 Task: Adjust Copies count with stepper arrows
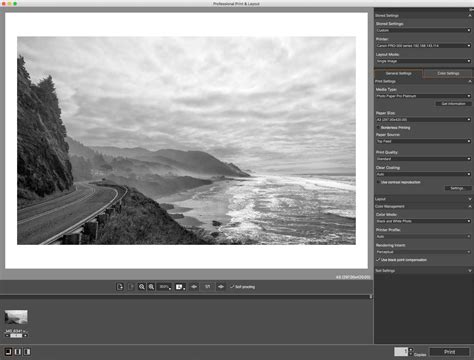tap(411, 351)
